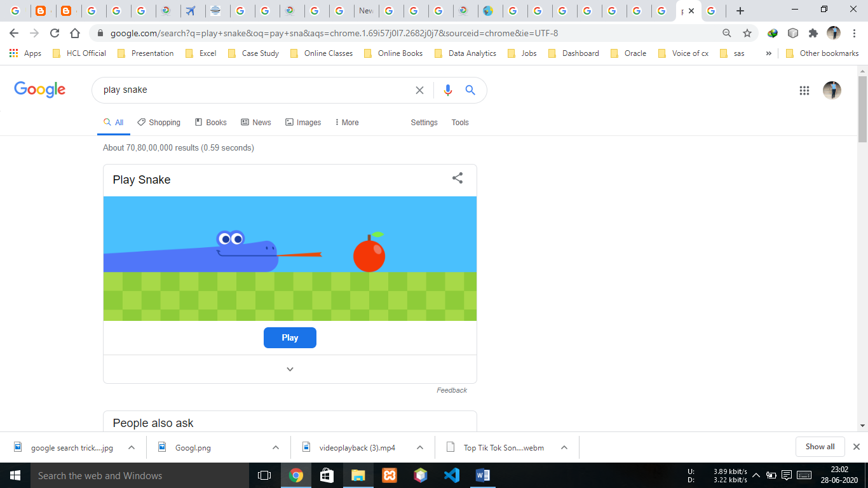Screen dimensions: 868x488
Task: Open Data Analytics bookmark folder
Action: coord(466,53)
